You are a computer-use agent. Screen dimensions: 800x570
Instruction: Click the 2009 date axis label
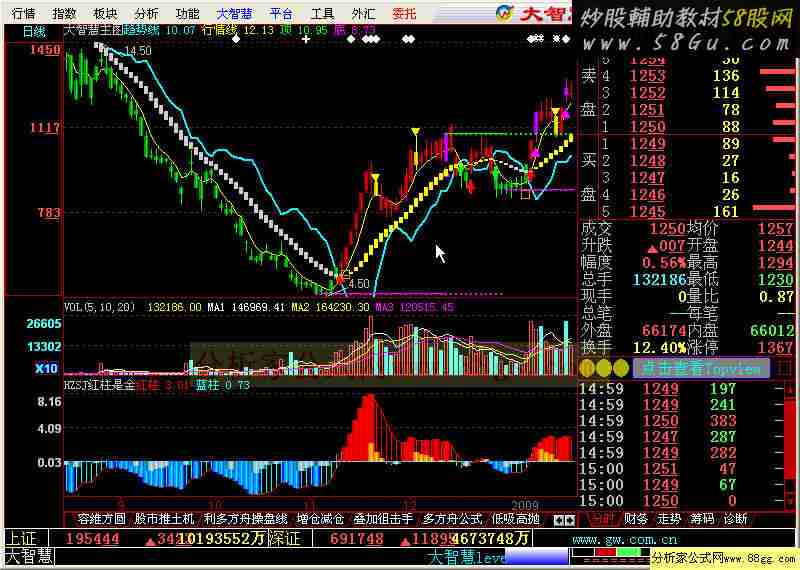(525, 505)
